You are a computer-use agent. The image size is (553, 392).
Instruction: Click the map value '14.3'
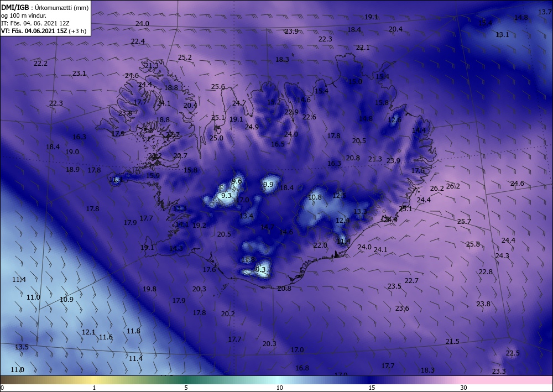[176, 249]
